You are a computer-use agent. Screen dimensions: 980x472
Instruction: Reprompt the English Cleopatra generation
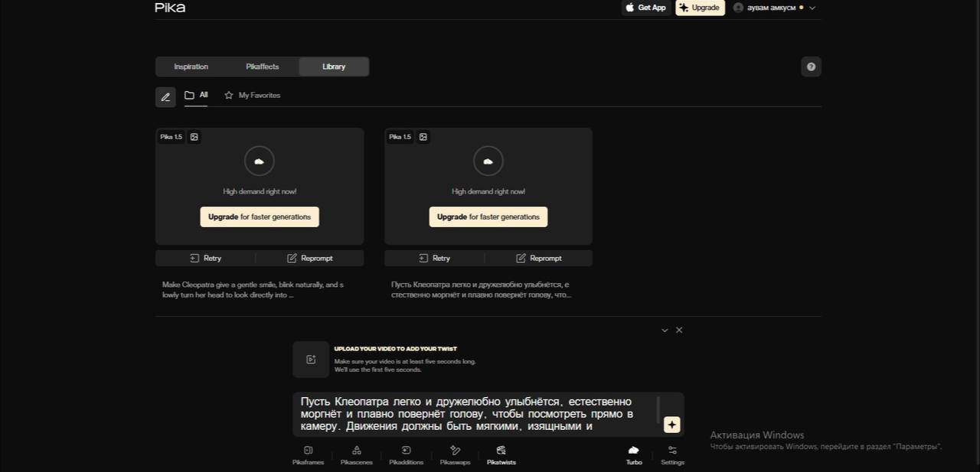[310, 258]
